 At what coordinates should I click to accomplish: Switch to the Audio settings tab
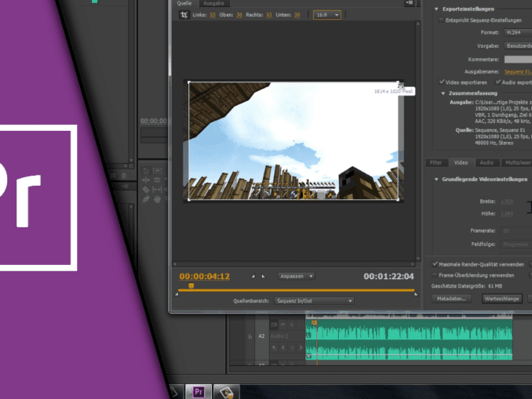pos(486,162)
